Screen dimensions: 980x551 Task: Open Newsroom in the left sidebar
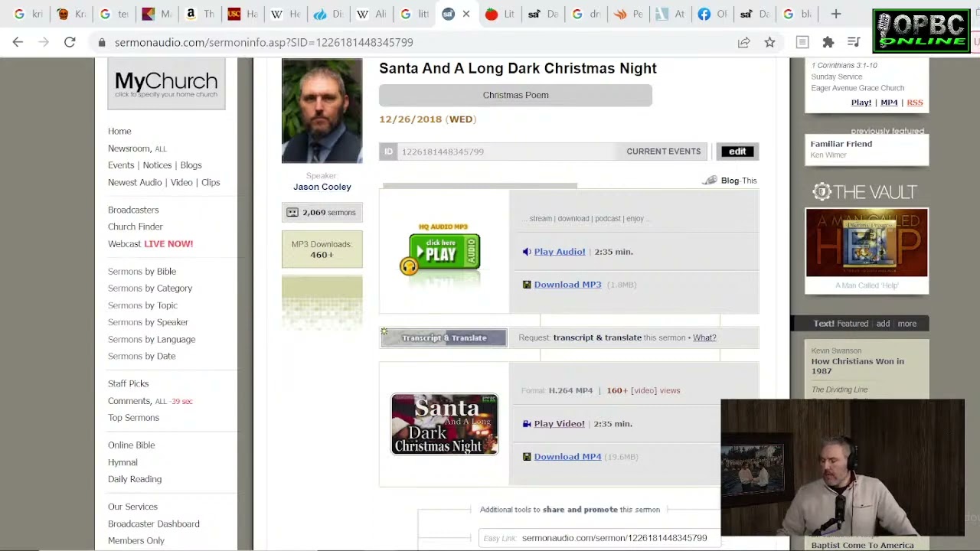coord(129,148)
